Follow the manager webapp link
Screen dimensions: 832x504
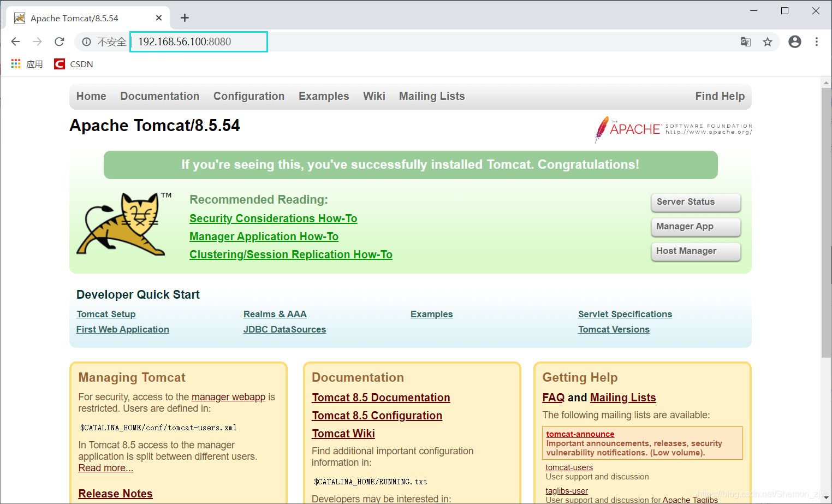[x=229, y=397]
